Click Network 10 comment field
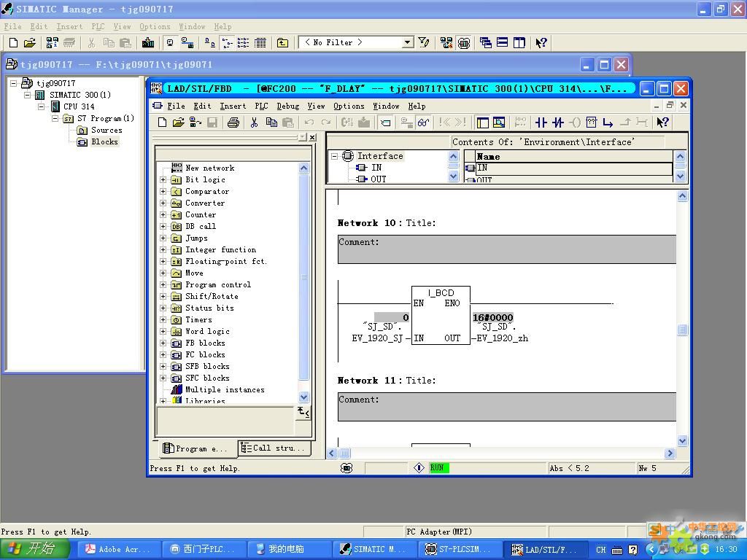 (x=507, y=249)
